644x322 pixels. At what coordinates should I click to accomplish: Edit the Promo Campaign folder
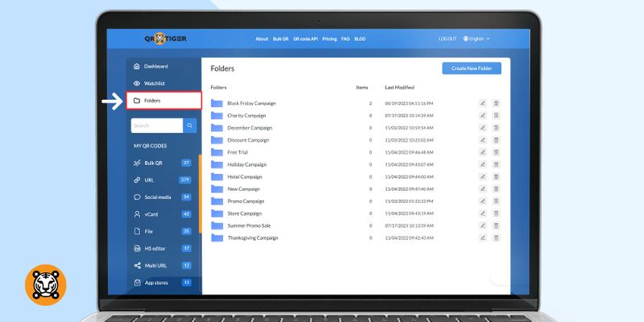[x=482, y=201]
